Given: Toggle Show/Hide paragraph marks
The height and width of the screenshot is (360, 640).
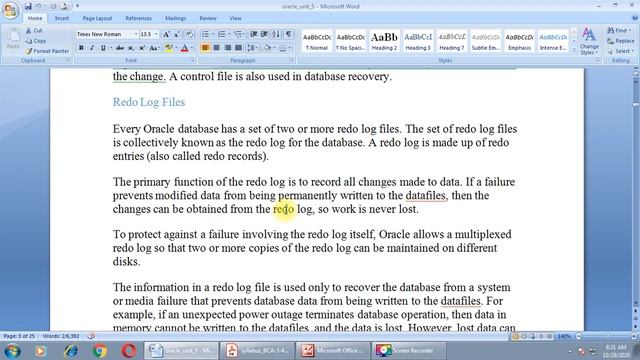Looking at the screenshot, I should point(289,34).
